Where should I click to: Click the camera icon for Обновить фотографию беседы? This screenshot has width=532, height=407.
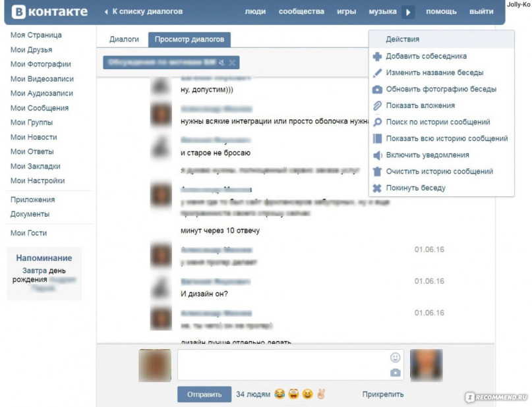click(x=377, y=90)
